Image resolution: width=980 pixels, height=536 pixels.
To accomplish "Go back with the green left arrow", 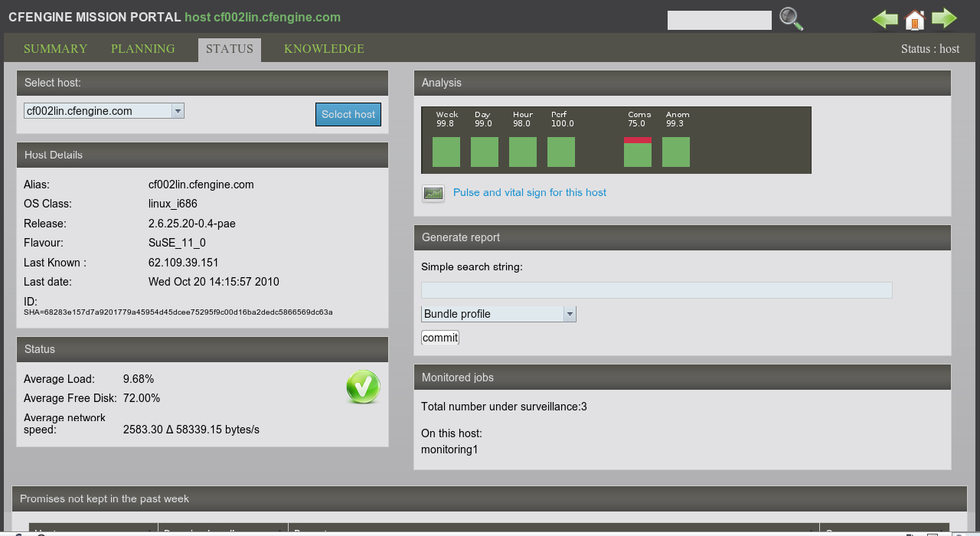I will pyautogui.click(x=885, y=19).
